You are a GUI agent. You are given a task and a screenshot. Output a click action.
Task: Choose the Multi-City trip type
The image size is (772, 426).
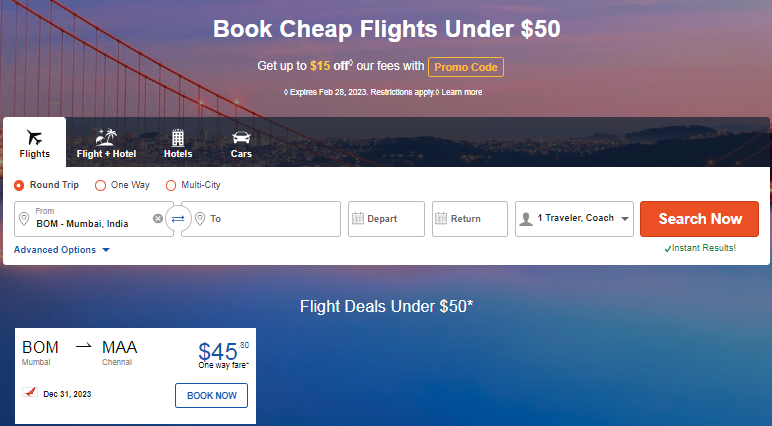point(171,185)
